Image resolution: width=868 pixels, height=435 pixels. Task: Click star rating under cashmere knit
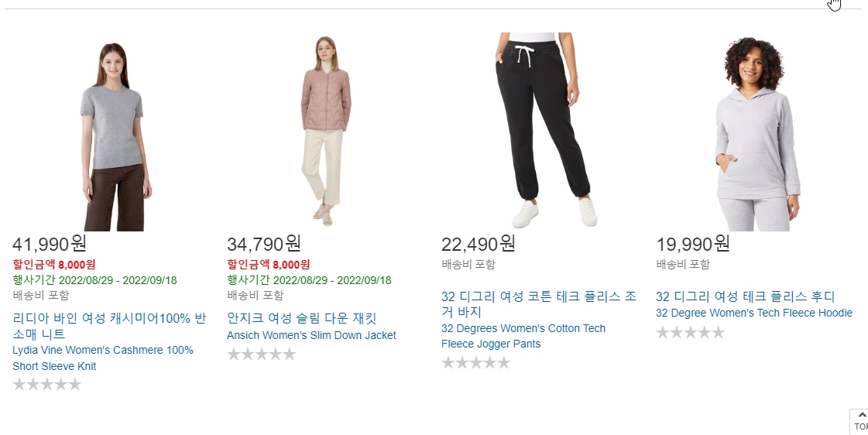(47, 384)
